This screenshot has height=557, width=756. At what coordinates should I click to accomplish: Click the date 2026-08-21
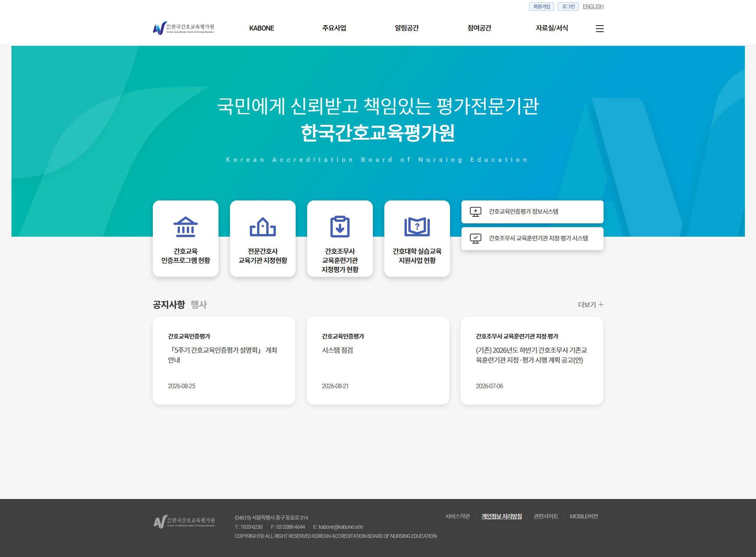(335, 386)
